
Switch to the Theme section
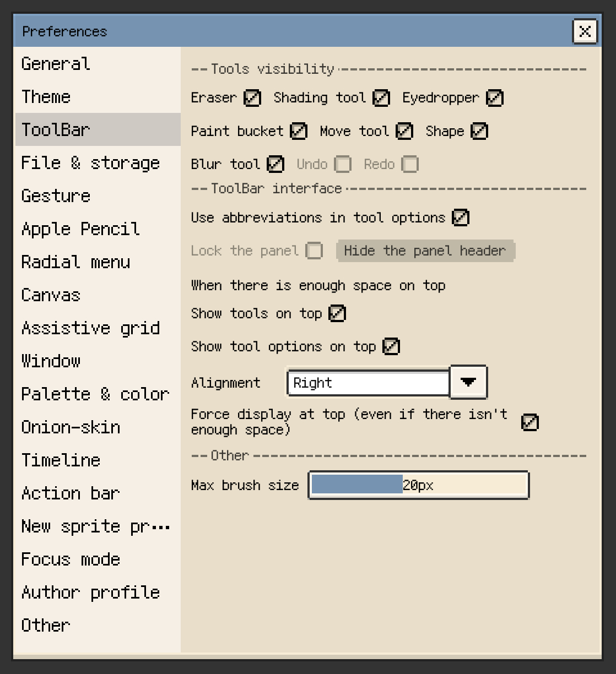pos(46,97)
